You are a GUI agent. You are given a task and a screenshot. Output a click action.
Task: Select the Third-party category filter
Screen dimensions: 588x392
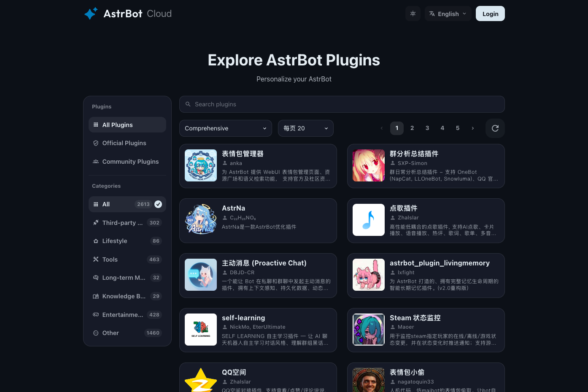tap(127, 223)
